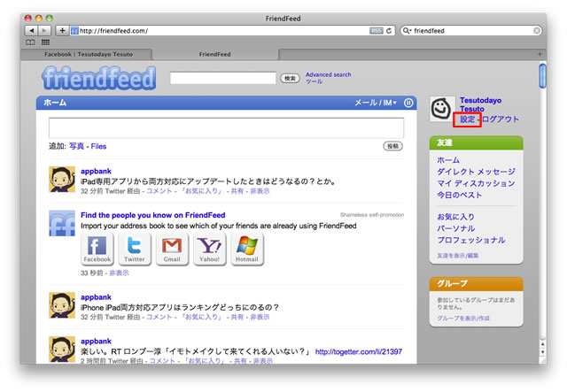Open RSS feed via RSS badge
567x392 pixels.
point(376,31)
